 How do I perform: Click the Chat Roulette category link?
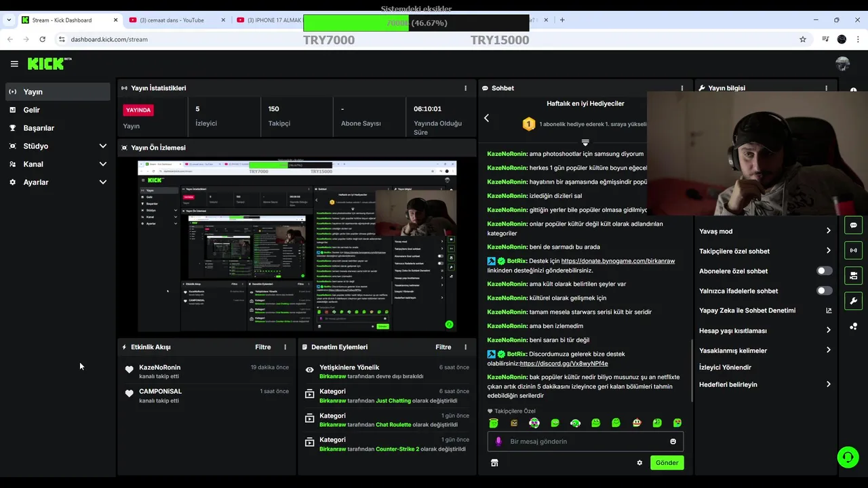pyautogui.click(x=393, y=424)
